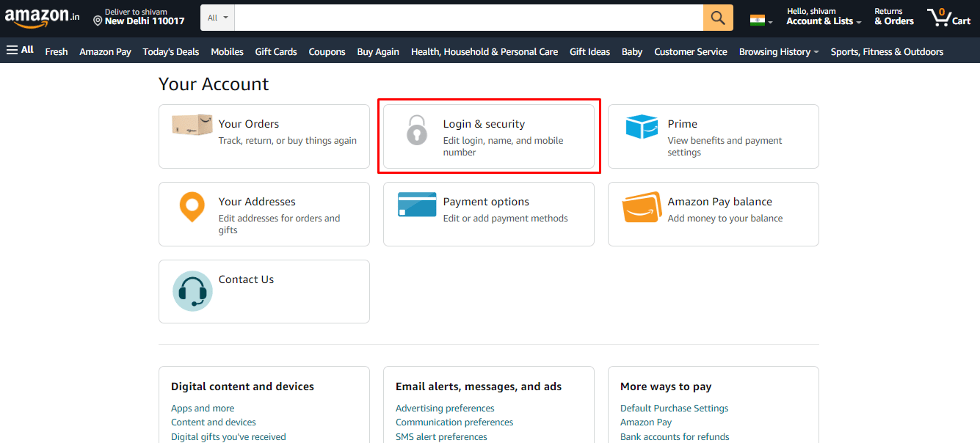Open Digital gifts you've received link
This screenshot has height=443, width=980.
tap(228, 437)
